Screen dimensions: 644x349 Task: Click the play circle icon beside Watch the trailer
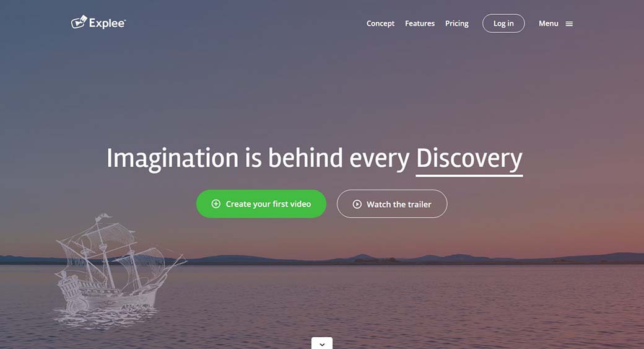tap(357, 205)
